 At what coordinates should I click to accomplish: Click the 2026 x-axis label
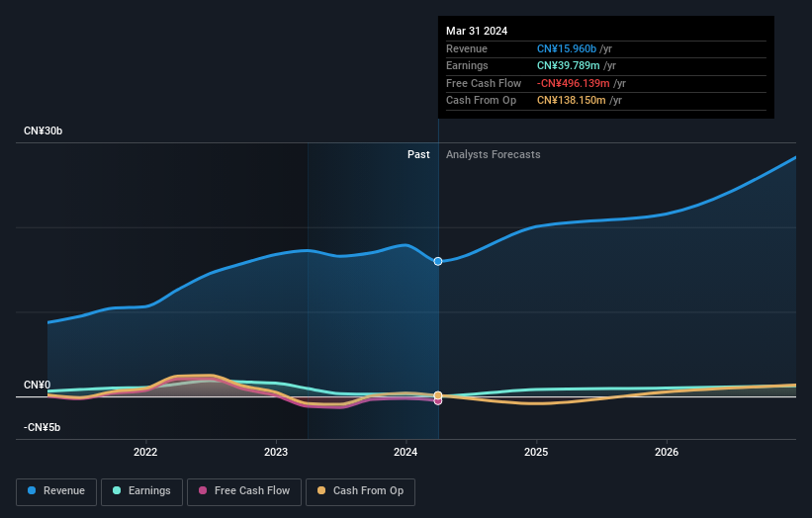click(667, 452)
